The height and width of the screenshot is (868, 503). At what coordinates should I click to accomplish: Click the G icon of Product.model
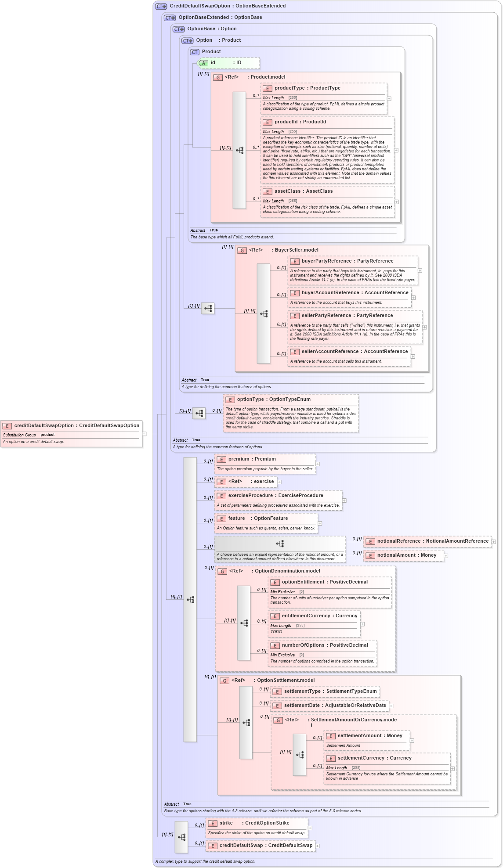(218, 78)
